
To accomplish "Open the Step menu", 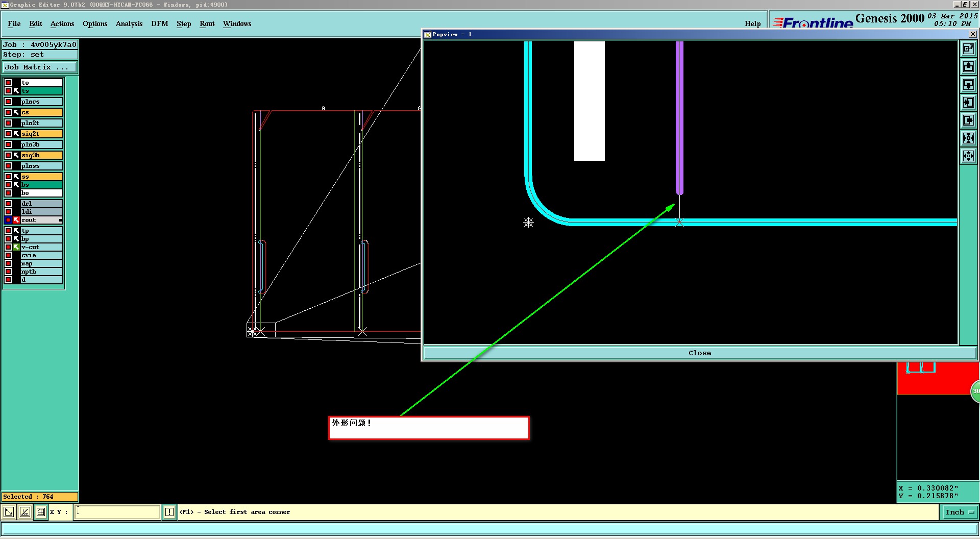I will coord(184,23).
